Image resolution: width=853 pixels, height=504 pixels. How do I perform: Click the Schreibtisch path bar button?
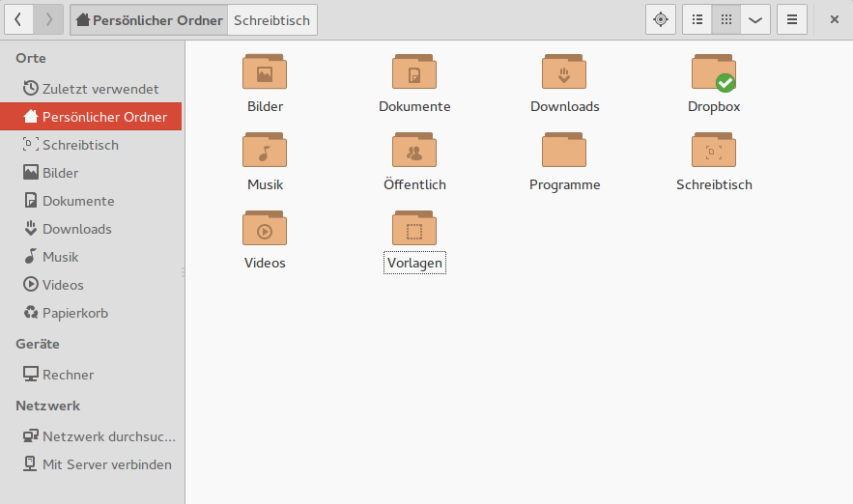click(271, 19)
